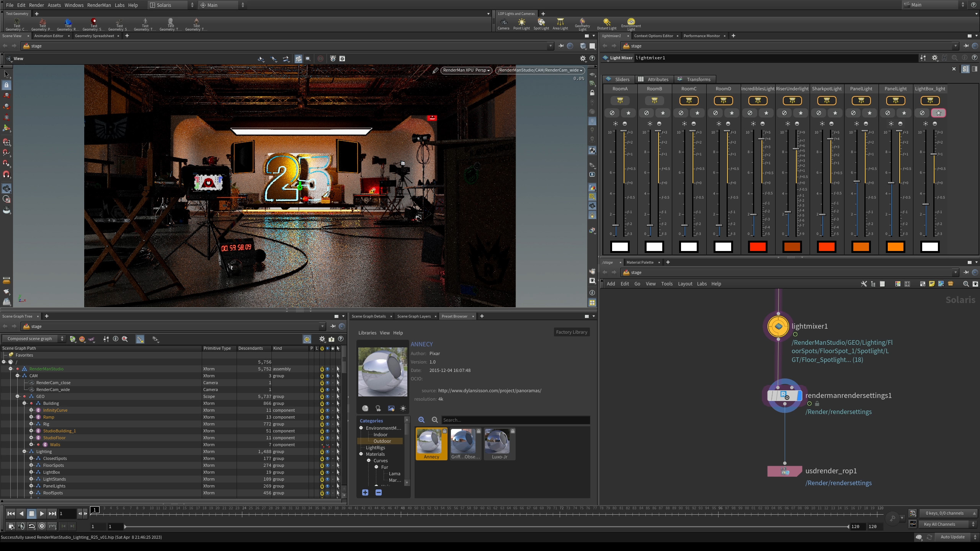Toggle visibility of RenderCam_close
The height and width of the screenshot is (551, 980).
[x=327, y=383]
